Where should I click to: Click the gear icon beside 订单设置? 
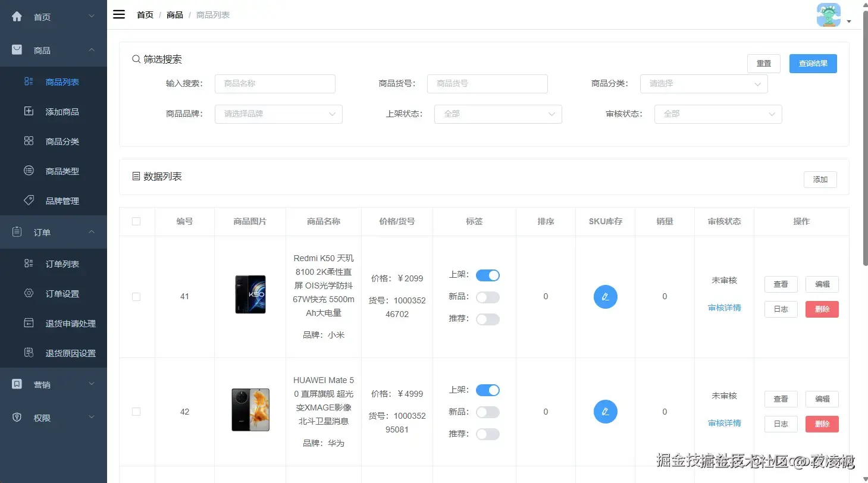pos(29,293)
